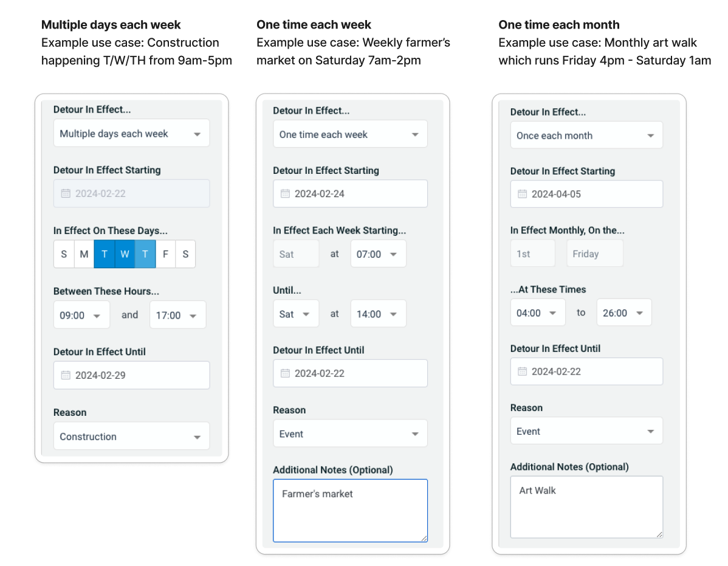Click calendar icon in monthly form's Detour Until field
728x566 pixels.
coord(522,371)
